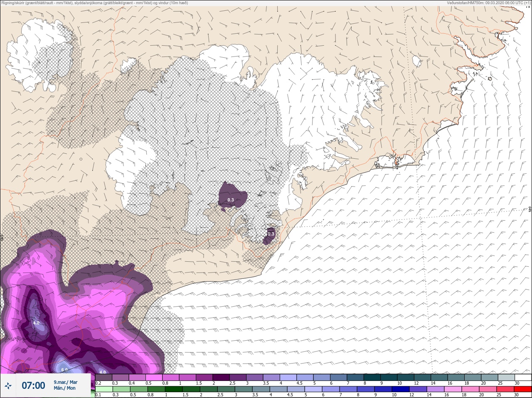
Task: Click the 0.2 value in the top legend row
Action: click(x=98, y=383)
